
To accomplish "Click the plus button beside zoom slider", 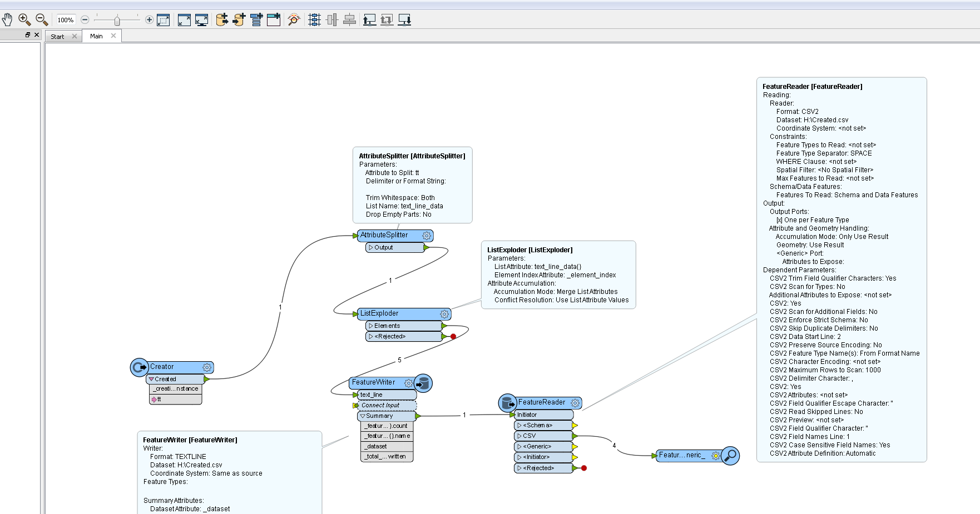I will point(149,20).
